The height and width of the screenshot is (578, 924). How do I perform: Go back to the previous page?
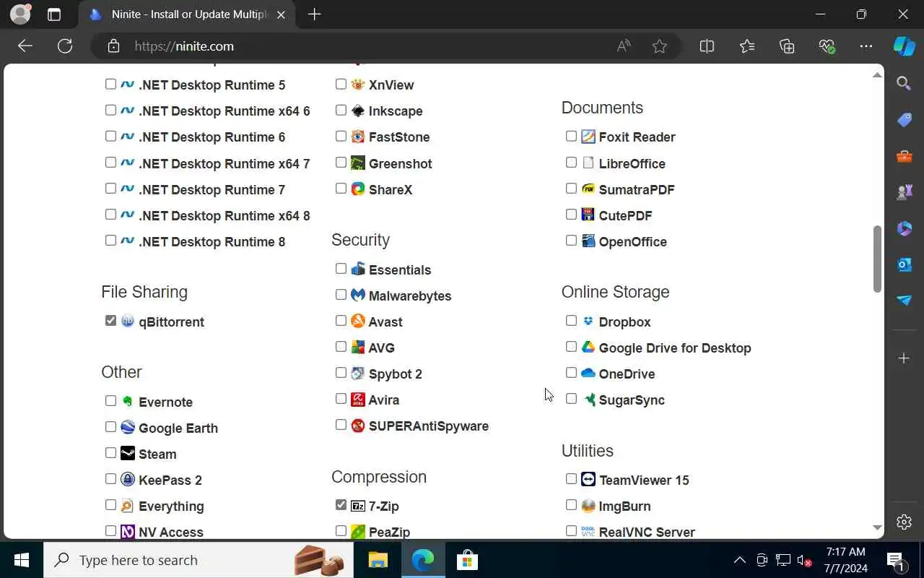[25, 46]
